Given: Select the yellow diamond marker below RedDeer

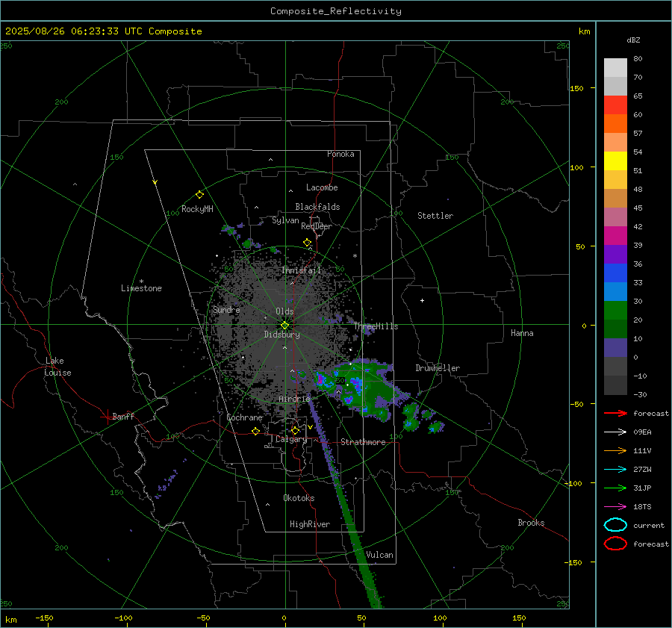Looking at the screenshot, I should [x=308, y=243].
